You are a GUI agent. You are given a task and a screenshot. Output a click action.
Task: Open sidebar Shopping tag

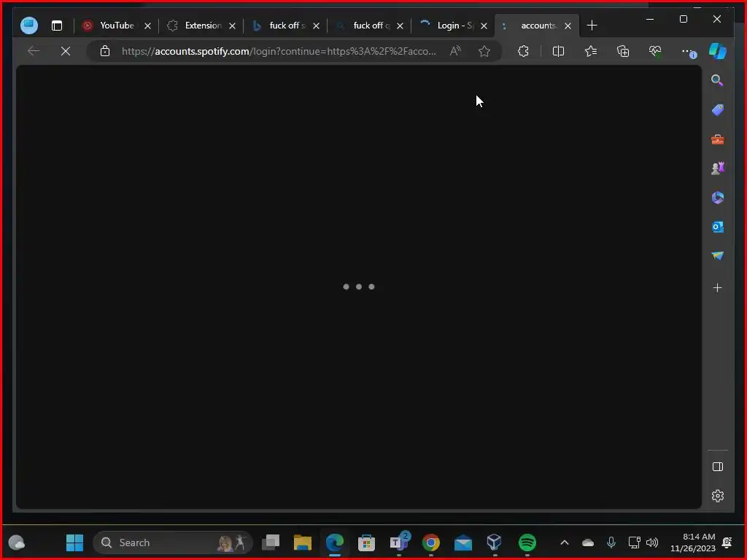click(x=718, y=110)
